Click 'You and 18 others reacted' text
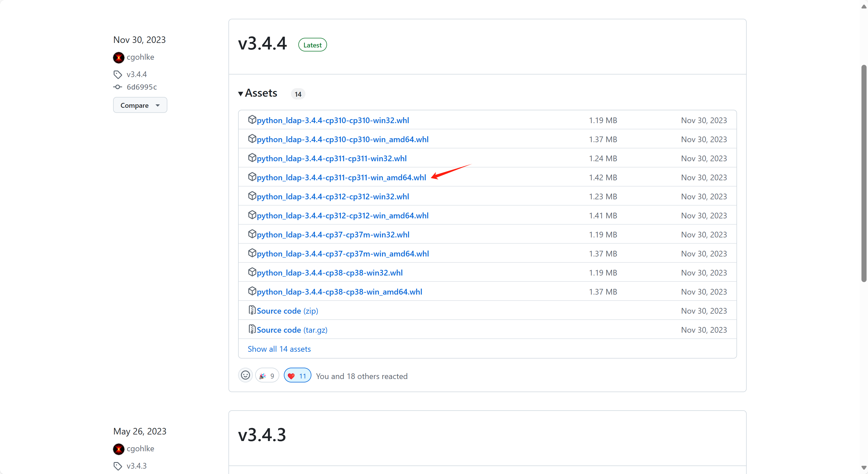 [x=362, y=376]
